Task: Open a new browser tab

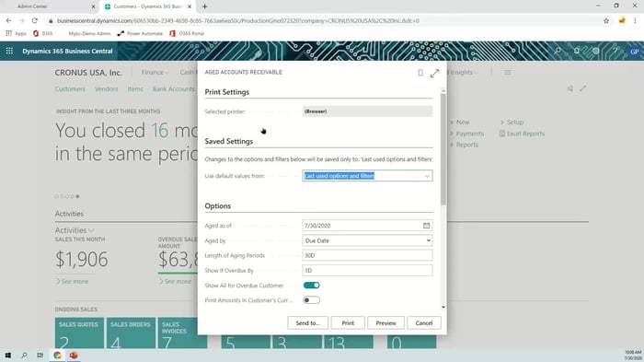Action: pos(204,6)
